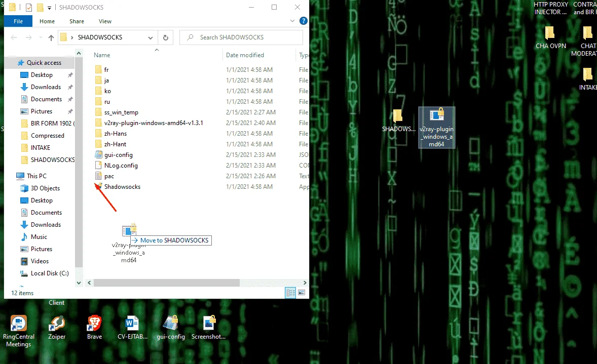Click Quick access in navigation pane
Screen dimensions: 597x364
(x=44, y=62)
